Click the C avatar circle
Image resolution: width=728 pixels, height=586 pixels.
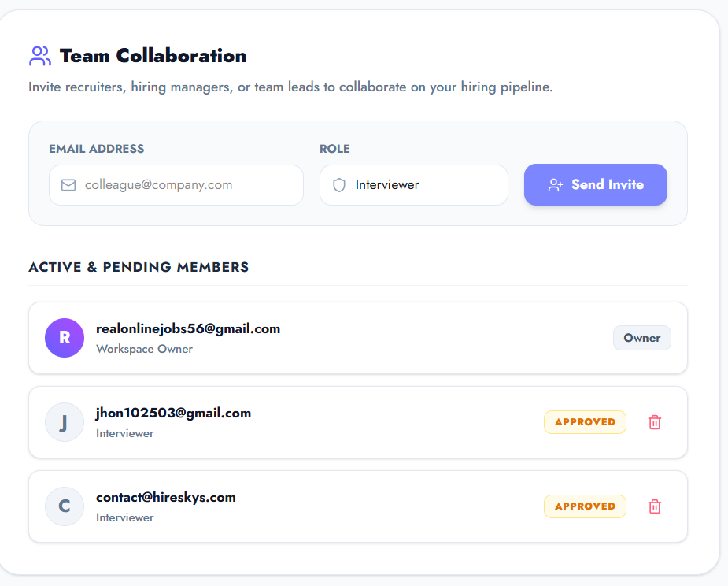65,506
